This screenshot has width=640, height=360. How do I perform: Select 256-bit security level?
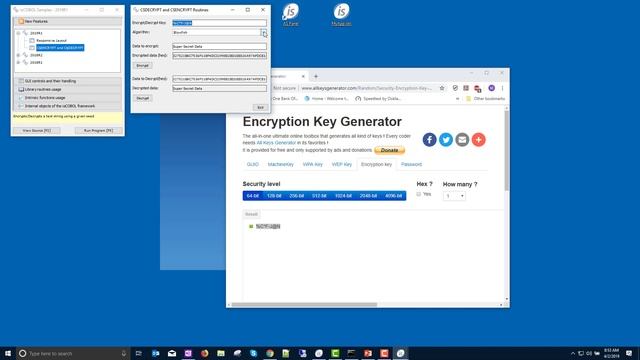[x=297, y=196]
